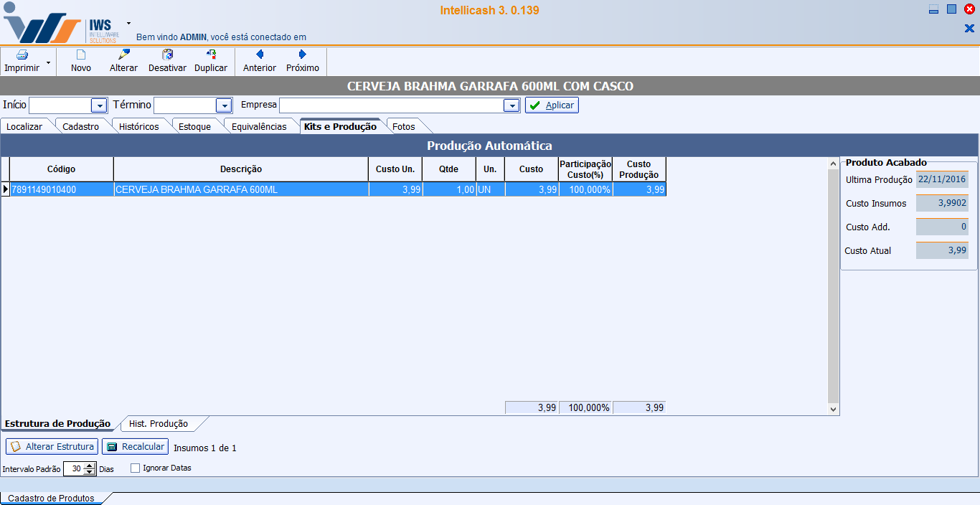Click the Participação Custo(%) column header
Image resolution: width=980 pixels, height=505 pixels.
pos(585,169)
